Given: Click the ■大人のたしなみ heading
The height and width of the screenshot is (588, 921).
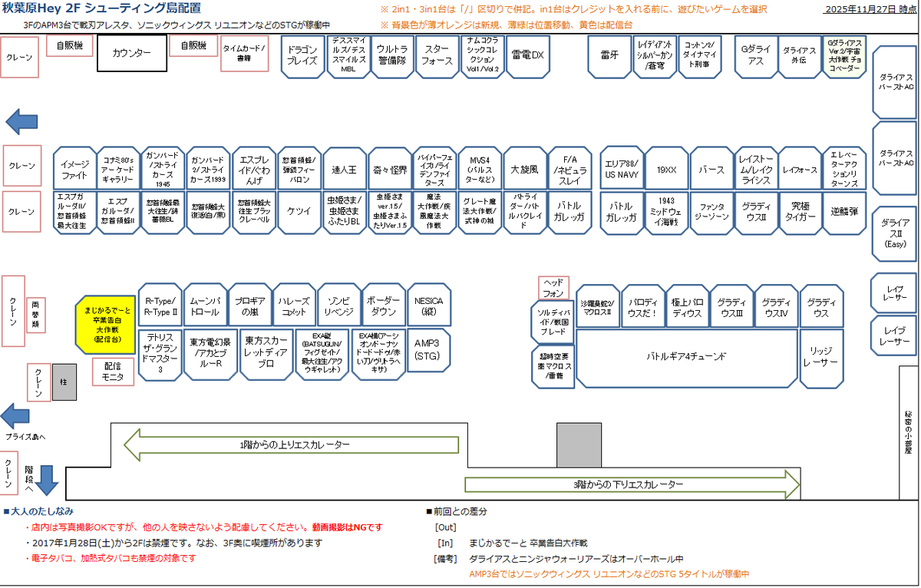Looking at the screenshot, I should click(38, 510).
